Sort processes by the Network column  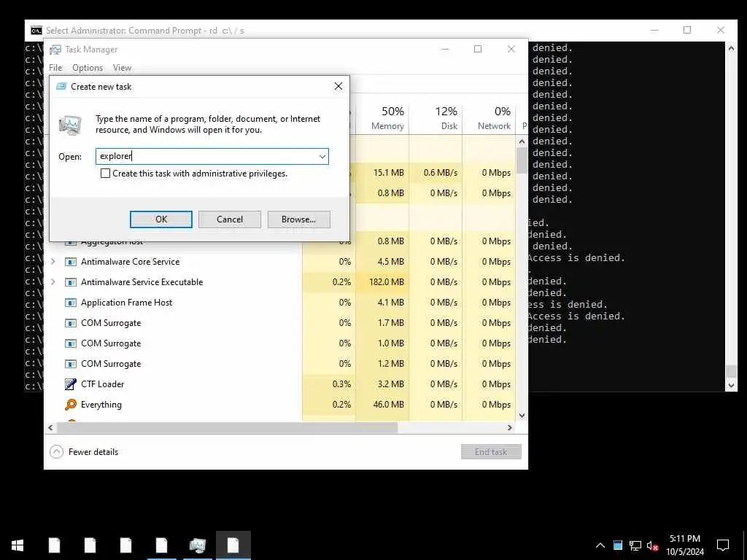(489, 117)
